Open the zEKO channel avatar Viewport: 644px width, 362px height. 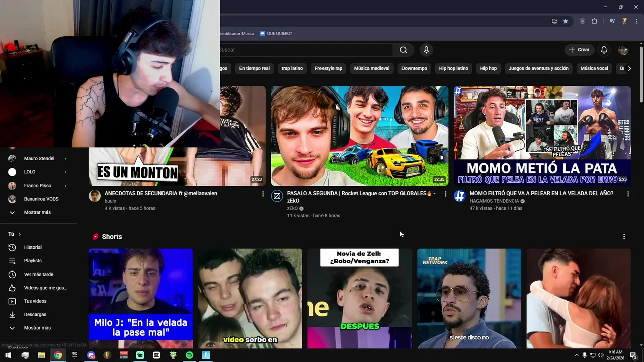(277, 196)
